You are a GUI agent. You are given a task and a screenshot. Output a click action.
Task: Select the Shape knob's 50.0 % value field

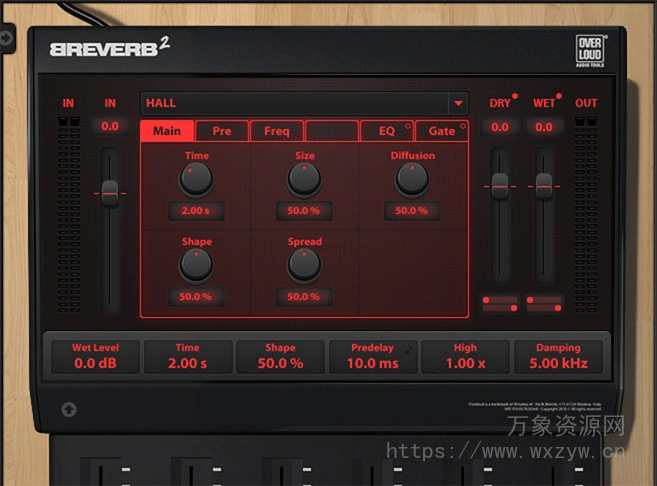pos(196,297)
